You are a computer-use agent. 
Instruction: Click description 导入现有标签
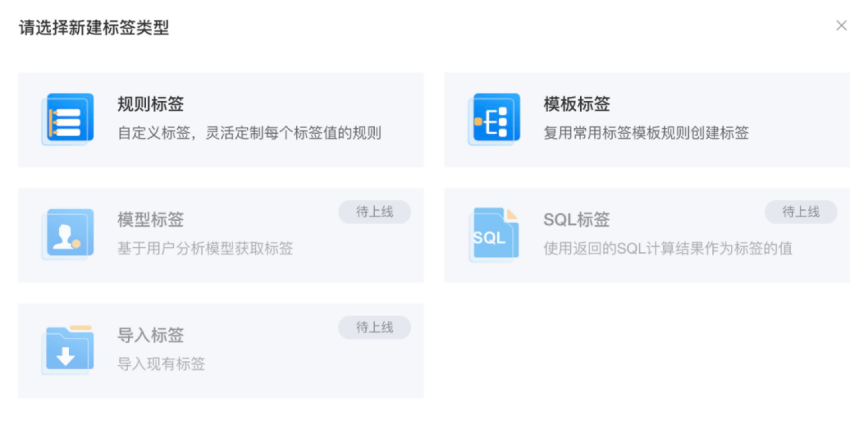point(161,364)
